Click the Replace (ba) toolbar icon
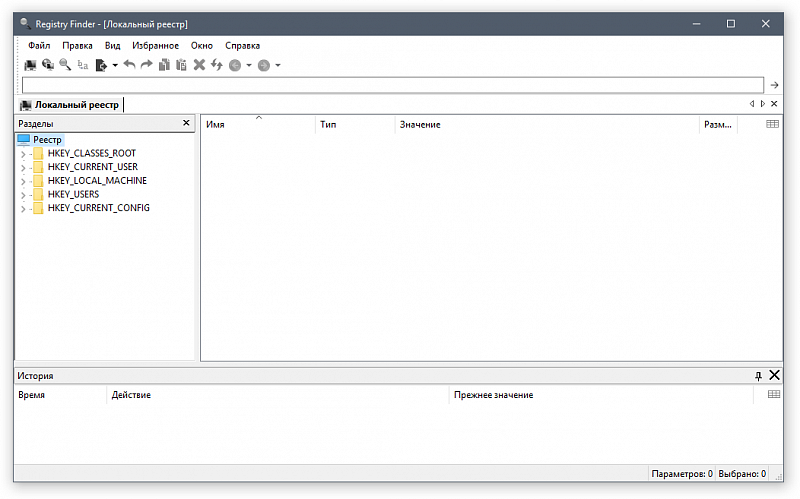This screenshot has width=800, height=499. 83,65
